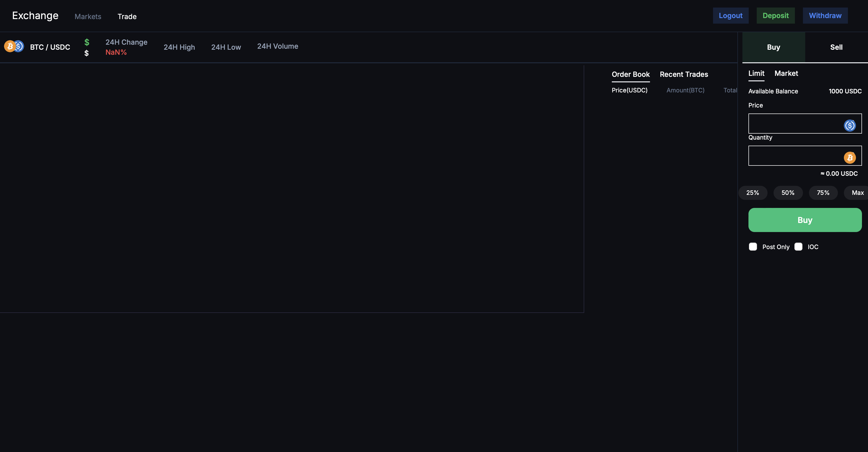Click the green dollar sign price

(87, 42)
